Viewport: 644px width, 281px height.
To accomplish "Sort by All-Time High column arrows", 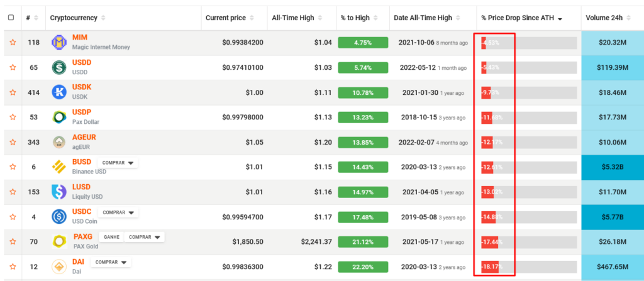I will [x=320, y=18].
